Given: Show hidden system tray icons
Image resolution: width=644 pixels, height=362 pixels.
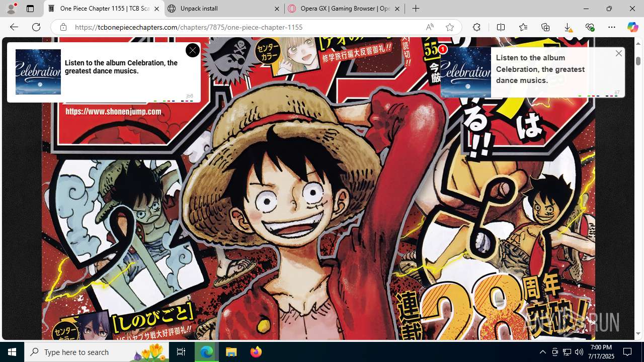Looking at the screenshot, I should pyautogui.click(x=543, y=352).
